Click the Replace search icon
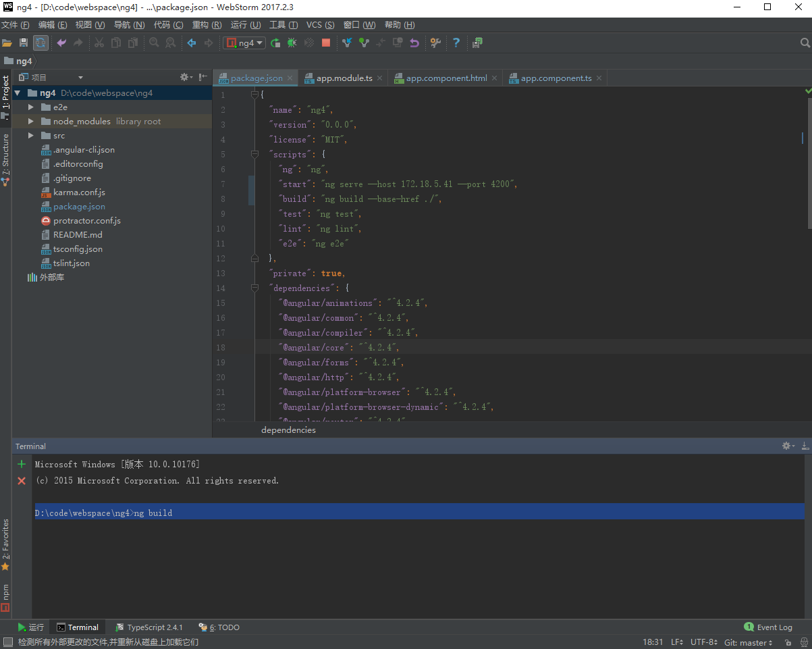The width and height of the screenshot is (812, 649). [171, 43]
